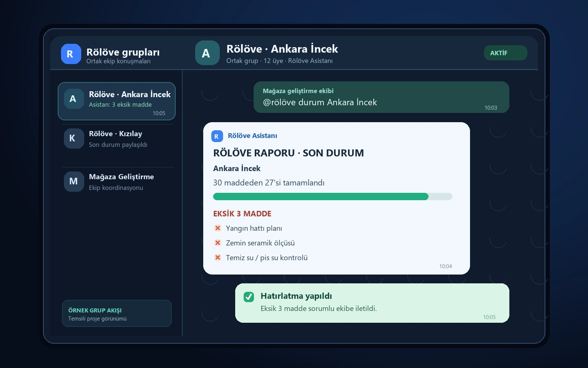Click the Asistan: 3 eksik madde preview text

tap(120, 105)
